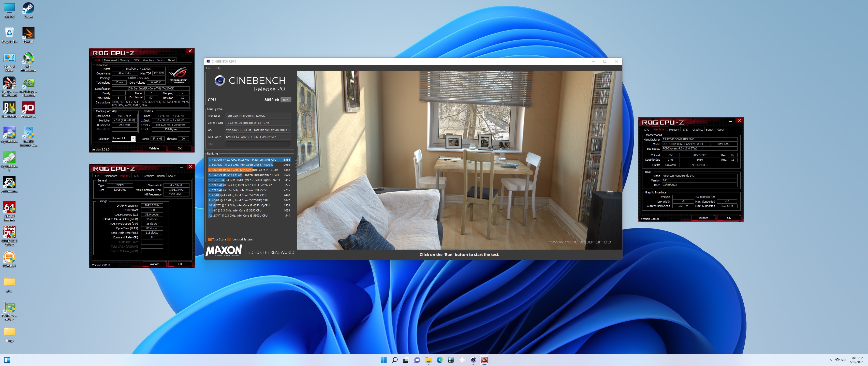Open Memory tab in the right-hand CPU-Z window
The image size is (868, 366).
(674, 130)
